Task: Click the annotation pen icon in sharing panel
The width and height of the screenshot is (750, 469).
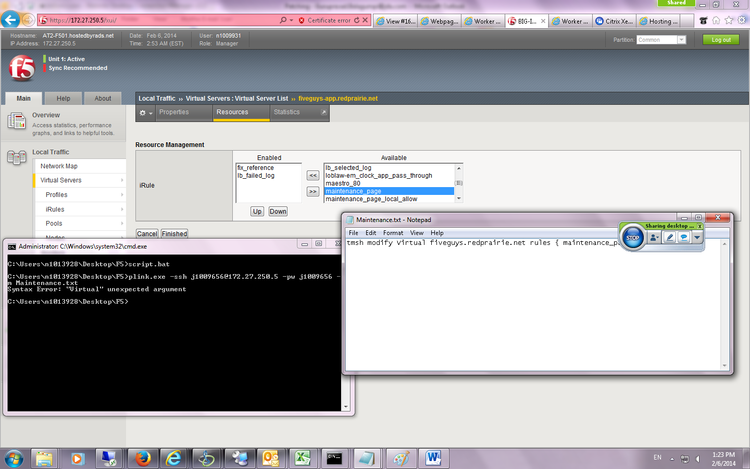Action: click(x=668, y=238)
